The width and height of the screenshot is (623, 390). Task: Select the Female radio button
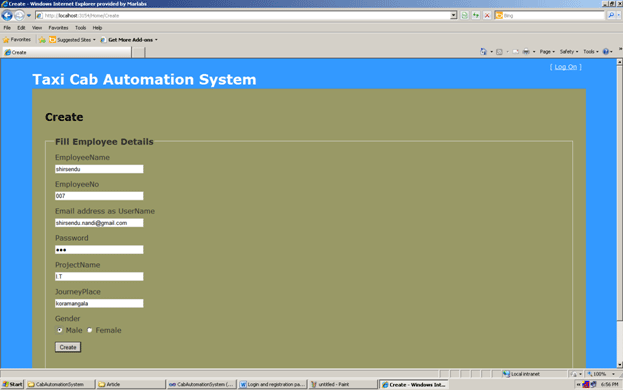click(90, 330)
